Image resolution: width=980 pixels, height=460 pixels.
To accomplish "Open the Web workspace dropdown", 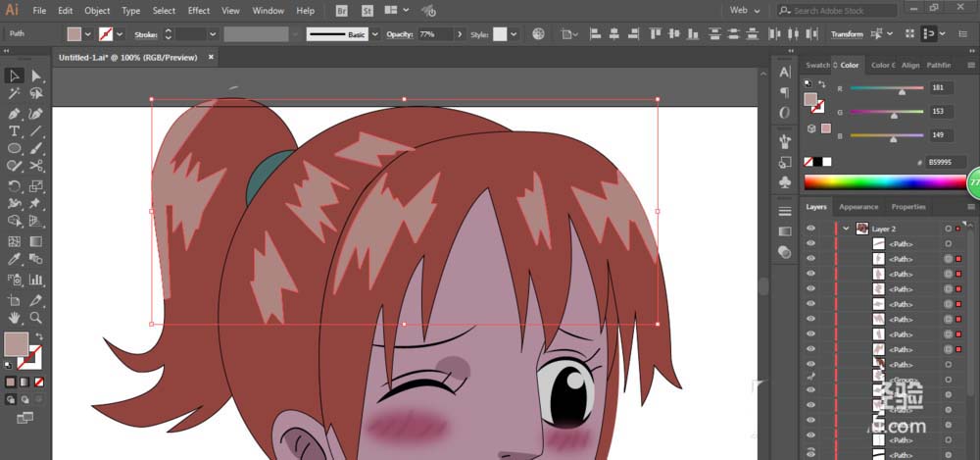I will pos(745,11).
